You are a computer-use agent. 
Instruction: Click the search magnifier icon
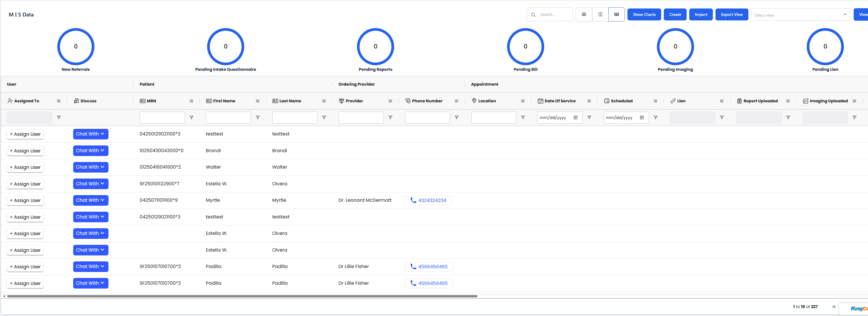(x=533, y=15)
